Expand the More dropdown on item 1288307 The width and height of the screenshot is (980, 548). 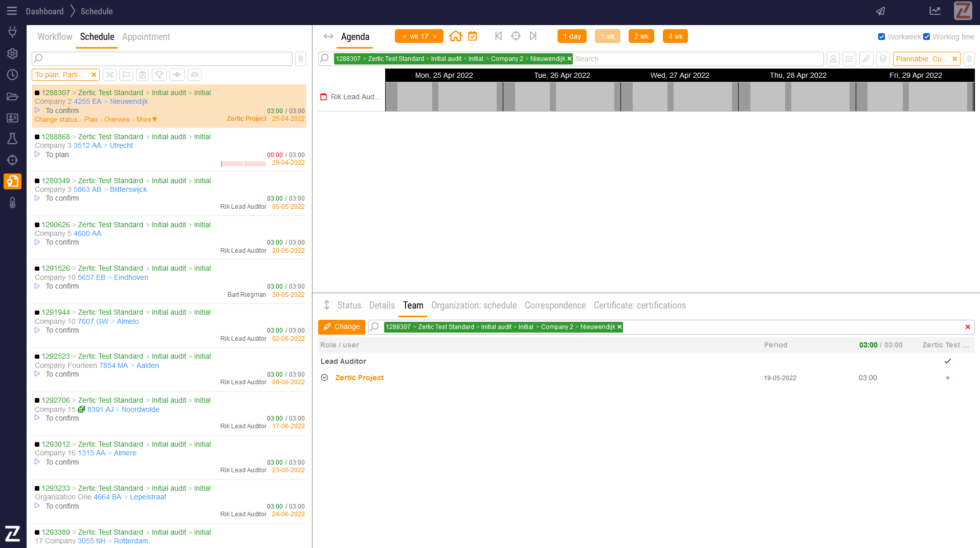[147, 120]
